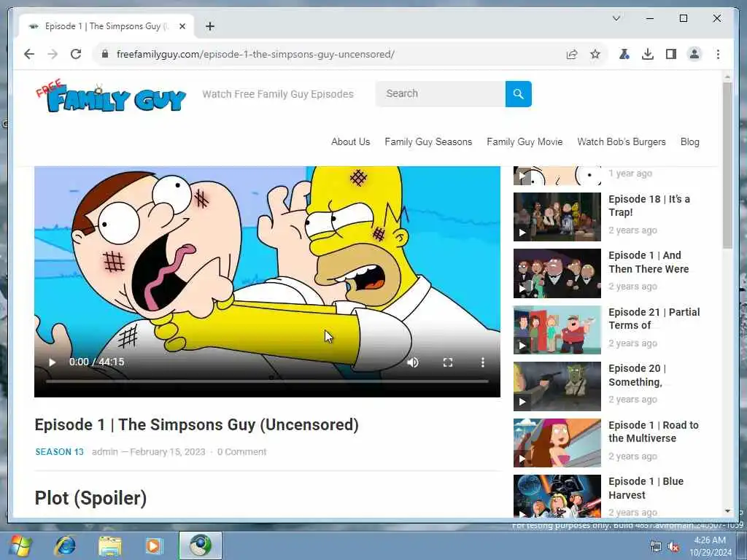Open the Chrome labs flask icon

coord(624,54)
